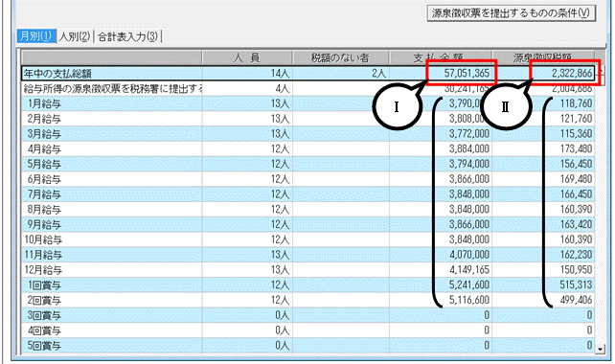
Task: Switch to the 月別(1) tab
Action: point(35,36)
